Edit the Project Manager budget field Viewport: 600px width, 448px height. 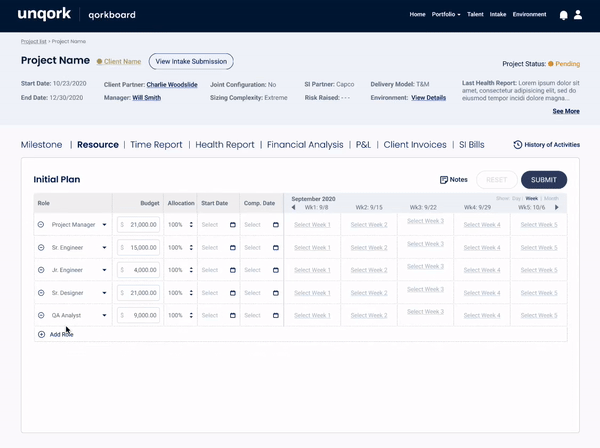(139, 225)
